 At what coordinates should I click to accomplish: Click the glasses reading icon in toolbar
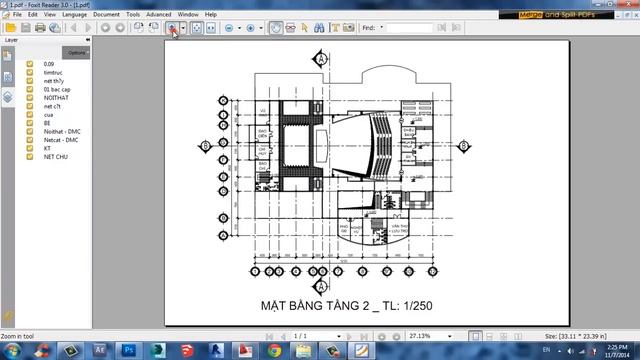pyautogui.click(x=291, y=28)
